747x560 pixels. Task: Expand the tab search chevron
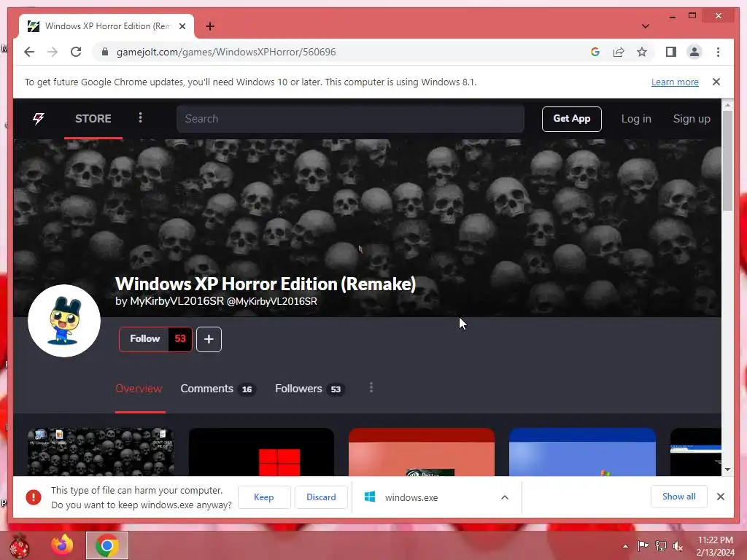coord(645,26)
